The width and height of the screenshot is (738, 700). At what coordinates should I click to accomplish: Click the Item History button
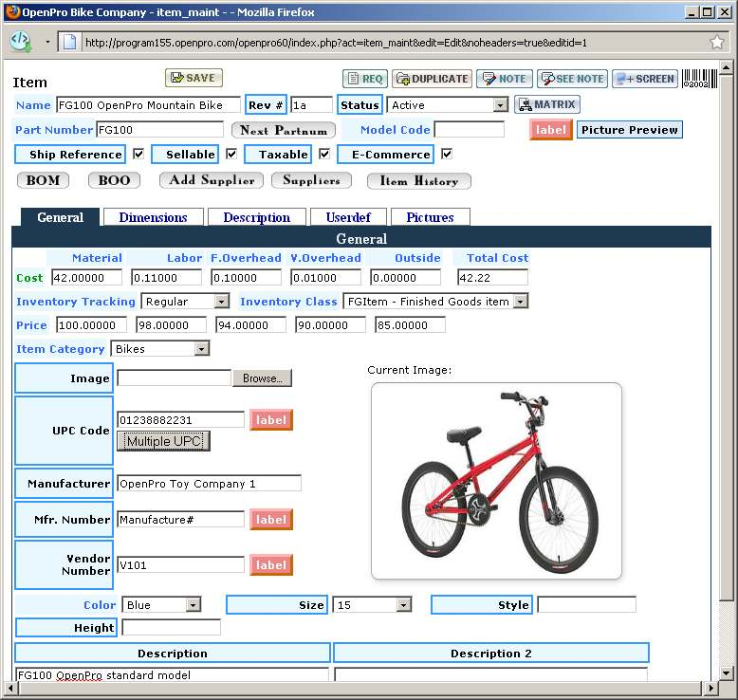click(418, 180)
